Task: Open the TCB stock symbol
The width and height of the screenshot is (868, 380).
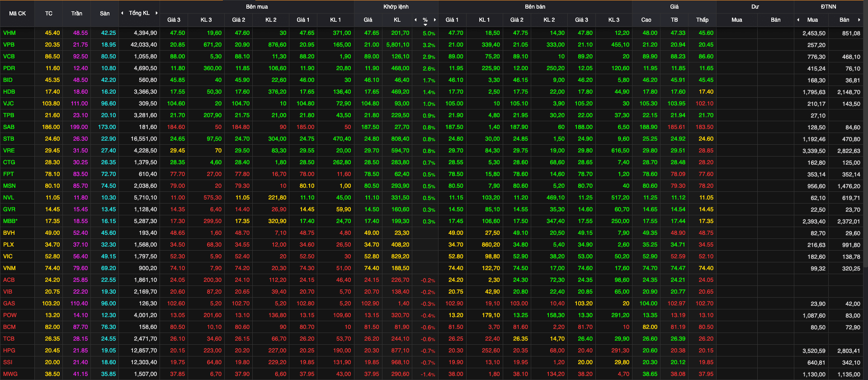Action: [9, 339]
